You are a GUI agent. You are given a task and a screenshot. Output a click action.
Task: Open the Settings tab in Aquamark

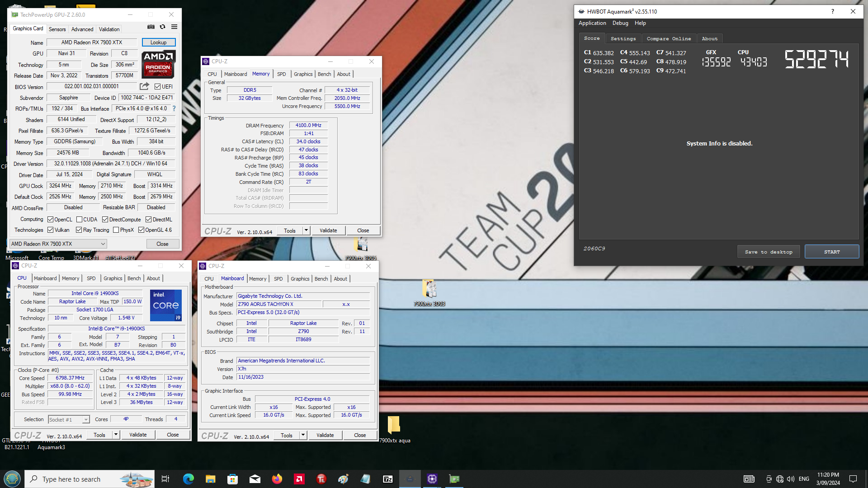point(623,39)
